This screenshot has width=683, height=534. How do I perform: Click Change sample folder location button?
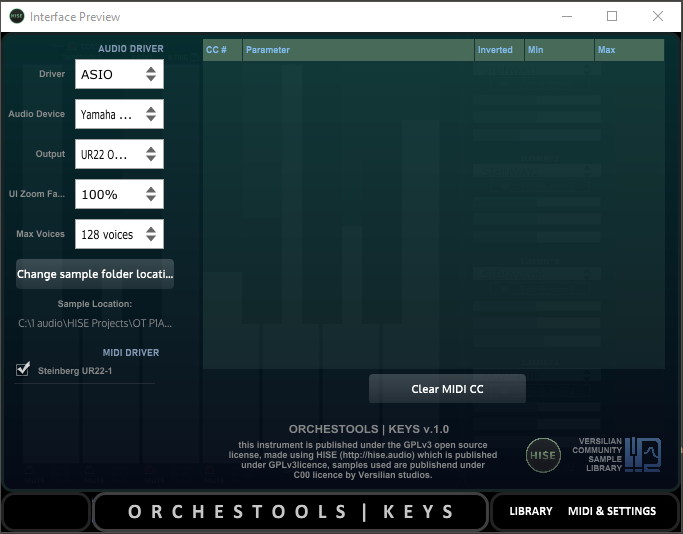(95, 274)
